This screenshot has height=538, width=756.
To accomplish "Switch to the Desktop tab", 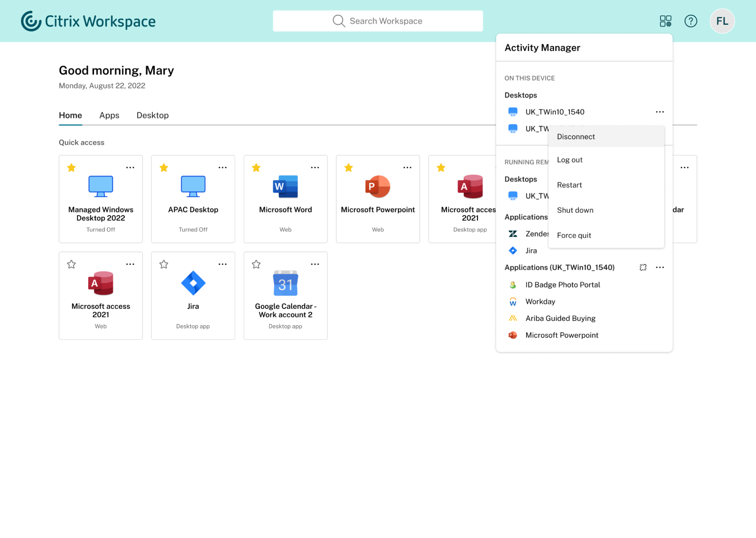I will pos(152,115).
